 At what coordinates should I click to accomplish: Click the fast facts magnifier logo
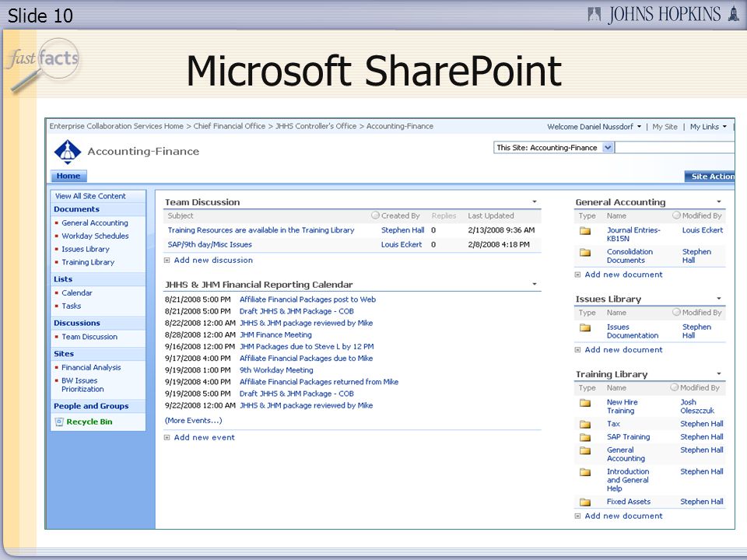point(43,65)
